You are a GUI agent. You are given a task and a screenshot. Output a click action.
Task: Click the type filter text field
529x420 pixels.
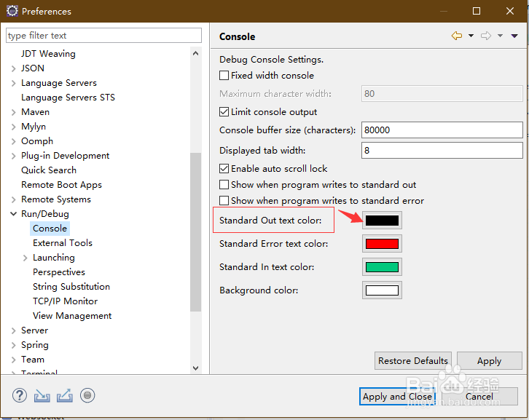[x=103, y=36]
